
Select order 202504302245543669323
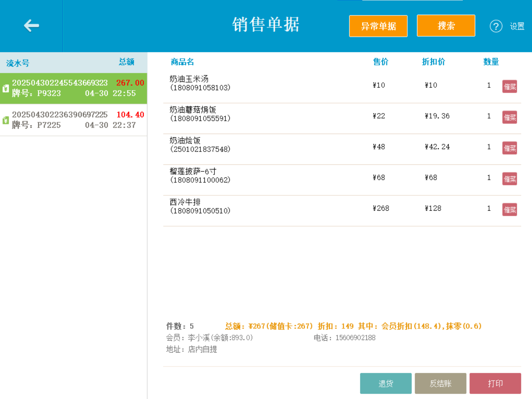pos(73,88)
